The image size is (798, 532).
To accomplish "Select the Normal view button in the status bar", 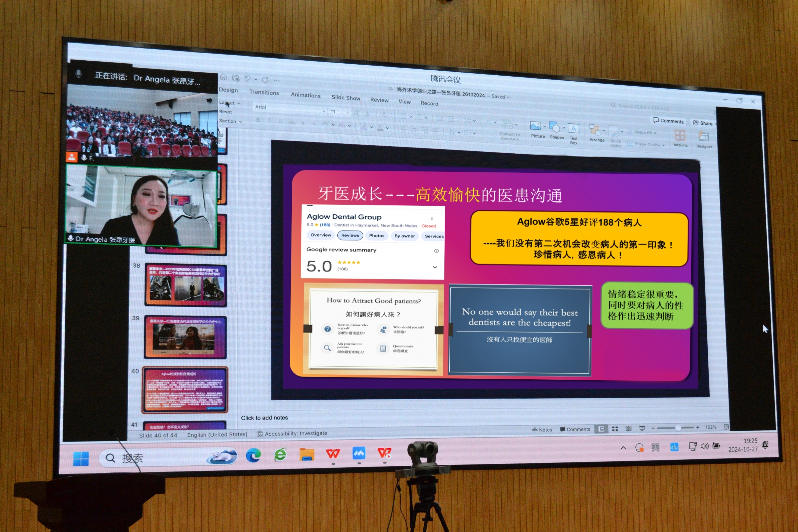I will 601,429.
